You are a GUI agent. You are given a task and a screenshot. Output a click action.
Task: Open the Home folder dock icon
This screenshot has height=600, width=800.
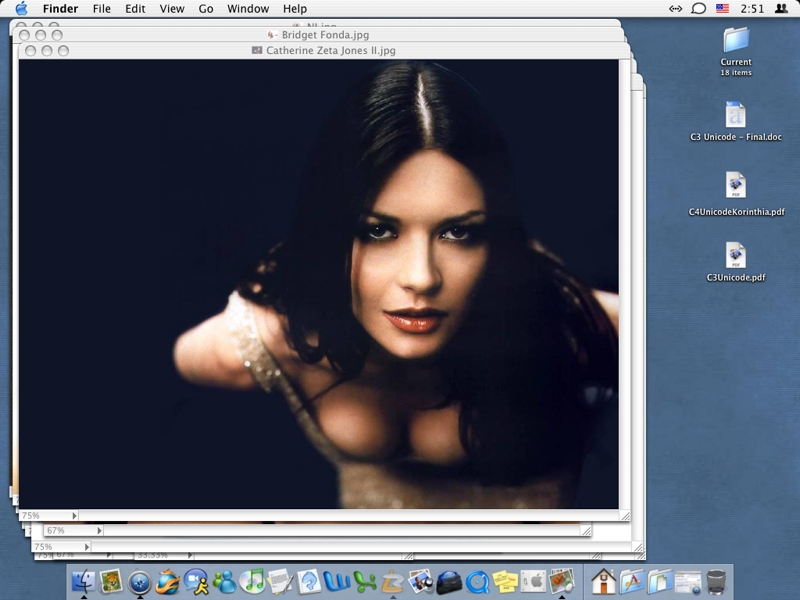pos(602,581)
